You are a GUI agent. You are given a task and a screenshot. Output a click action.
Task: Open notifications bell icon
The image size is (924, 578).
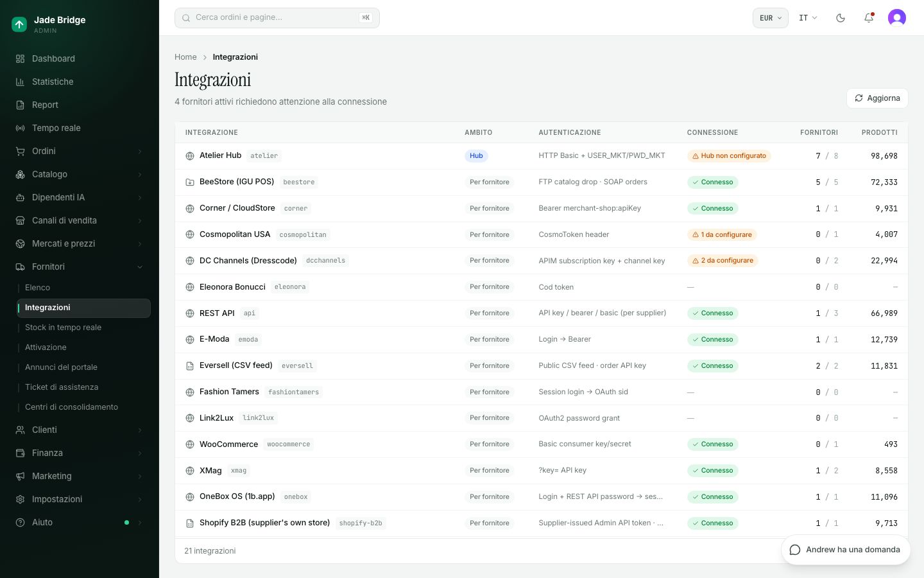[869, 18]
